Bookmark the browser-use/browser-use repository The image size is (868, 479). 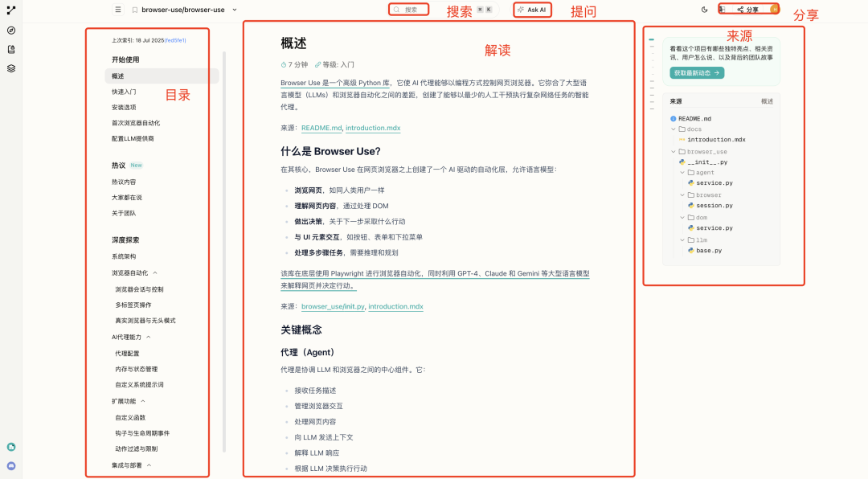pos(134,10)
